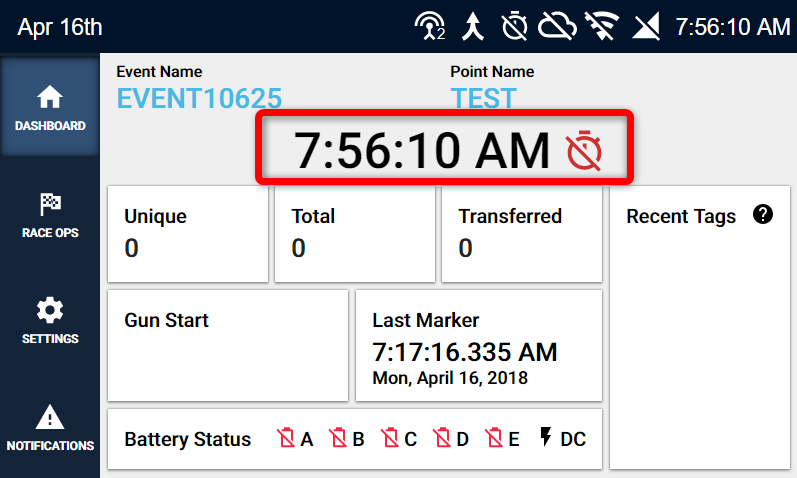Click battery A status icon

click(287, 439)
